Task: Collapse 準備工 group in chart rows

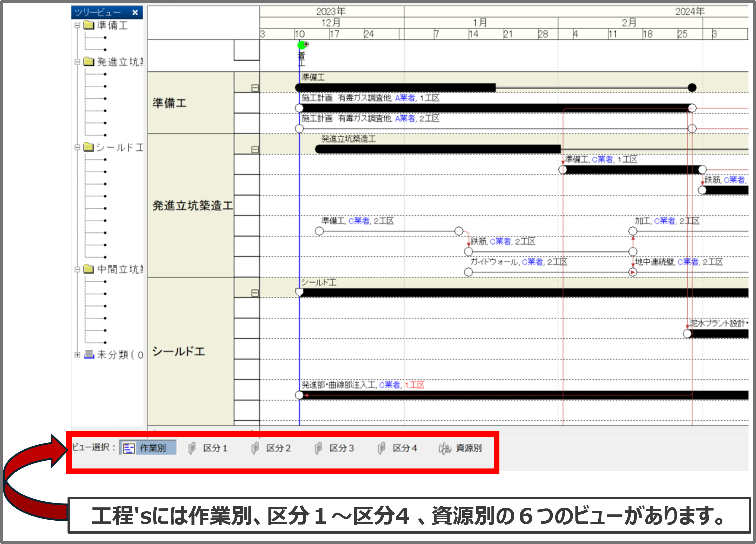Action: (255, 88)
